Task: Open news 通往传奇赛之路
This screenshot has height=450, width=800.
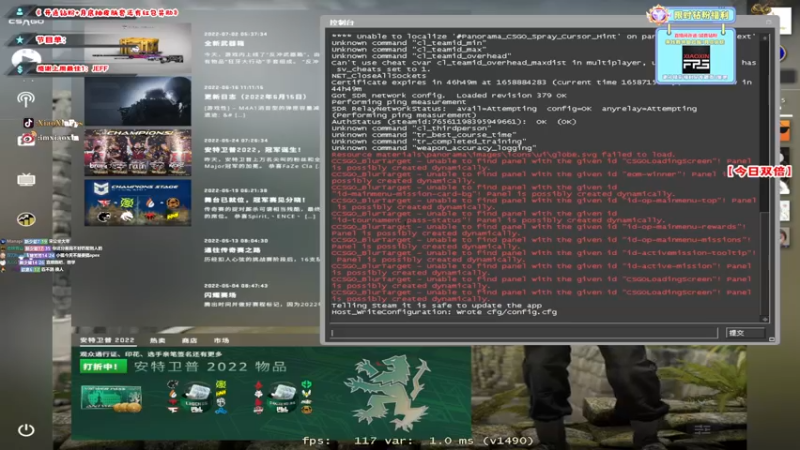Action: pyautogui.click(x=232, y=250)
